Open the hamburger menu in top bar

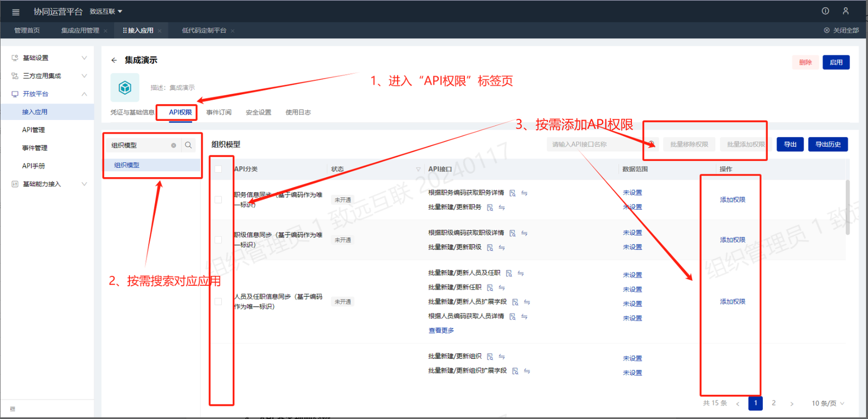16,12
